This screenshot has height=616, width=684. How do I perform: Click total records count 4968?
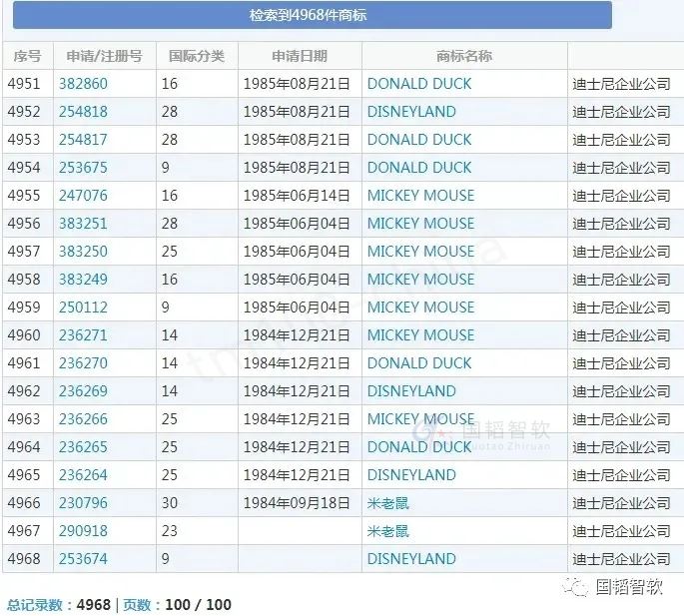pyautogui.click(x=93, y=605)
